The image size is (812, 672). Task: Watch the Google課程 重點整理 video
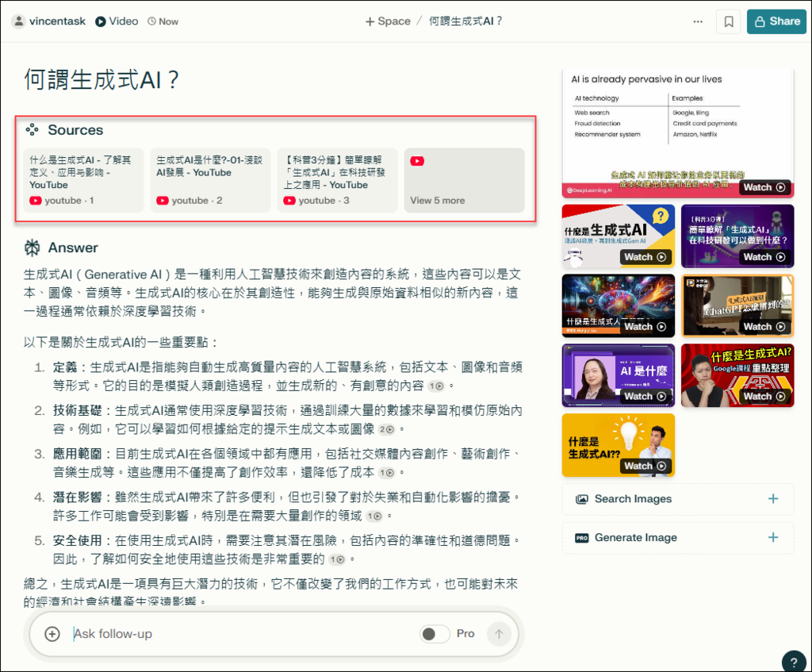tap(764, 397)
